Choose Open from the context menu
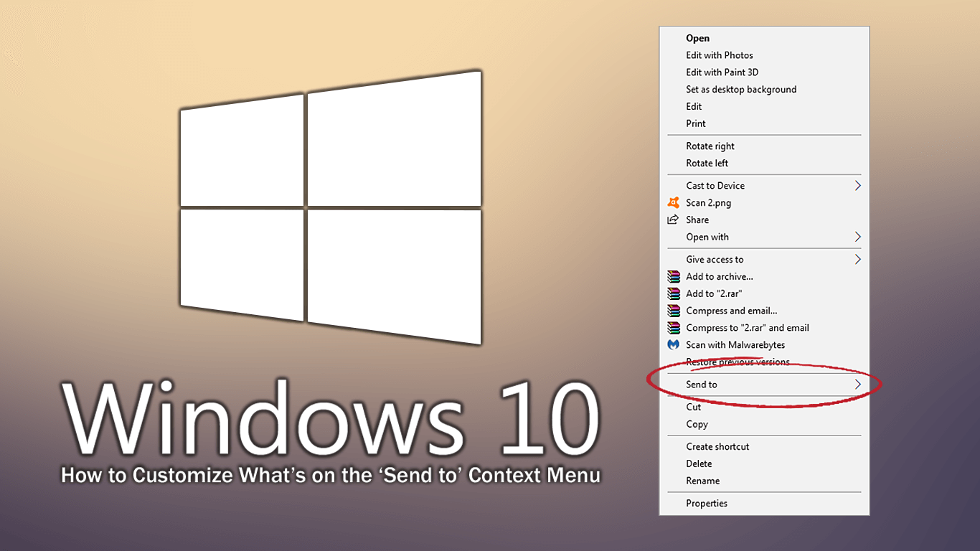The image size is (980, 551). (697, 38)
